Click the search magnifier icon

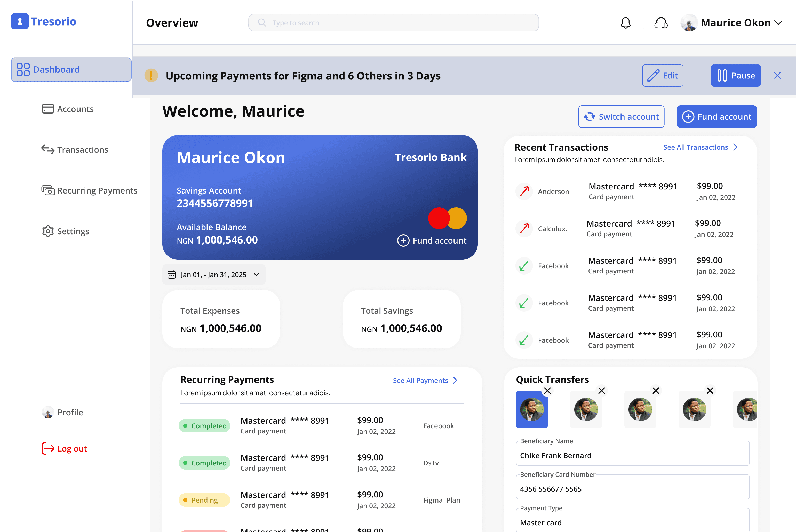pyautogui.click(x=262, y=23)
